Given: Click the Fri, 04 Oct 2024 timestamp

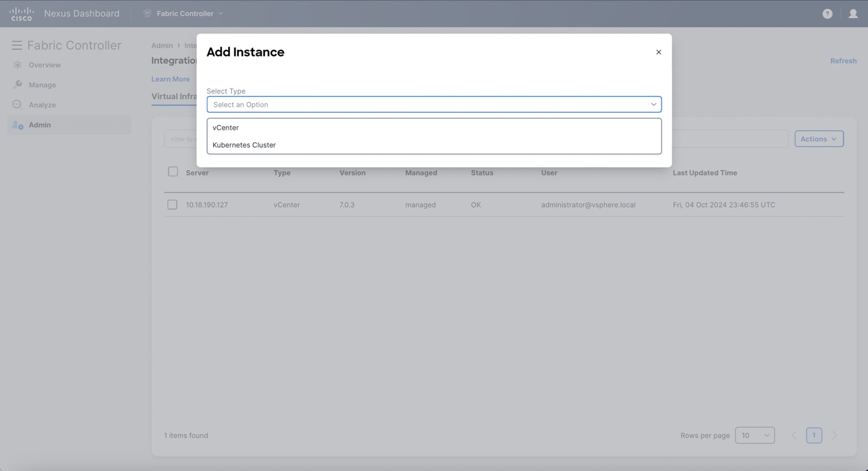Looking at the screenshot, I should pos(724,205).
